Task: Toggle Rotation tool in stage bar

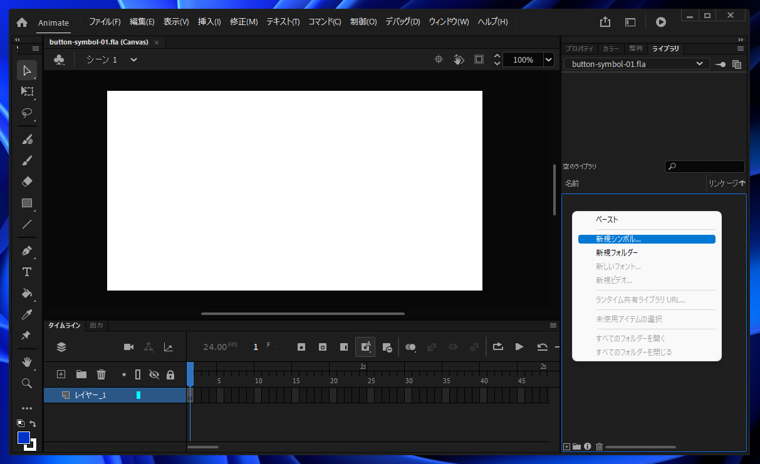Action: point(459,60)
